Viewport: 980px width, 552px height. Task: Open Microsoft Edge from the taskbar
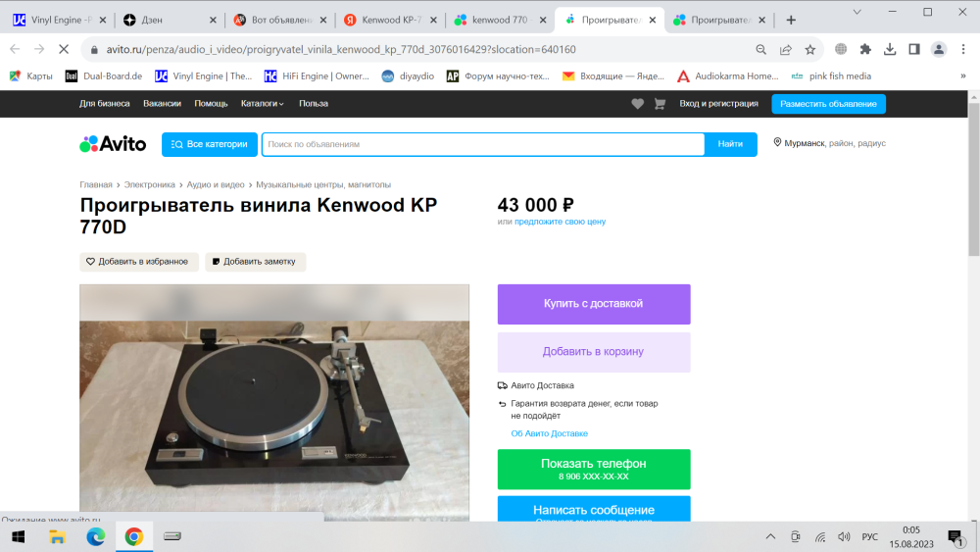(95, 536)
